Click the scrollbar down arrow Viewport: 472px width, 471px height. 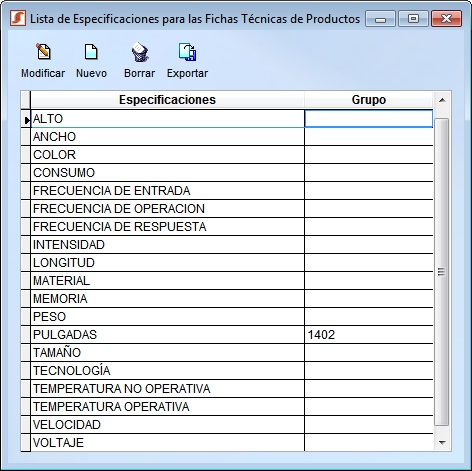tap(442, 443)
